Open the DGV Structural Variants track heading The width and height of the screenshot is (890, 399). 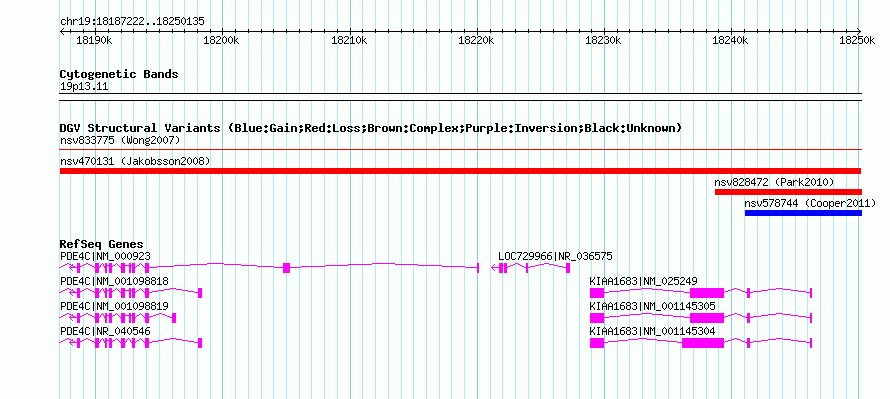point(371,128)
